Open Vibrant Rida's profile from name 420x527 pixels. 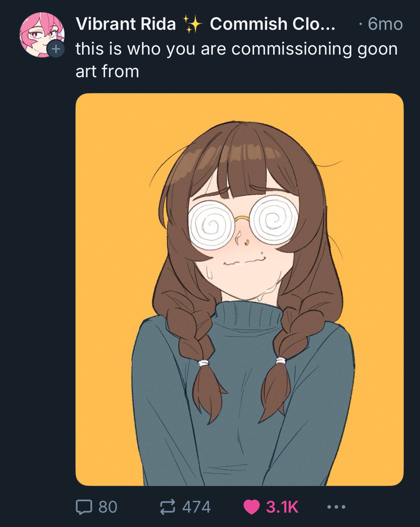126,24
